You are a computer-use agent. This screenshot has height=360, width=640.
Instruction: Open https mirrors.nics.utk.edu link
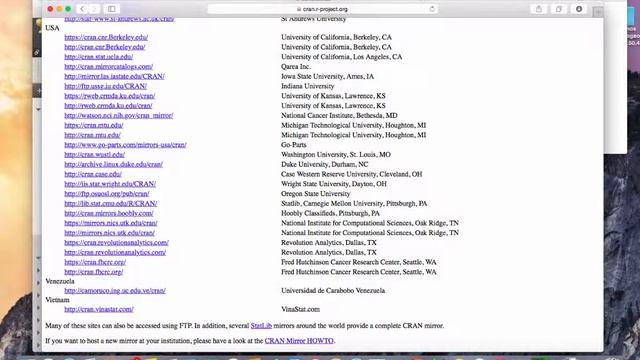pyautogui.click(x=111, y=223)
